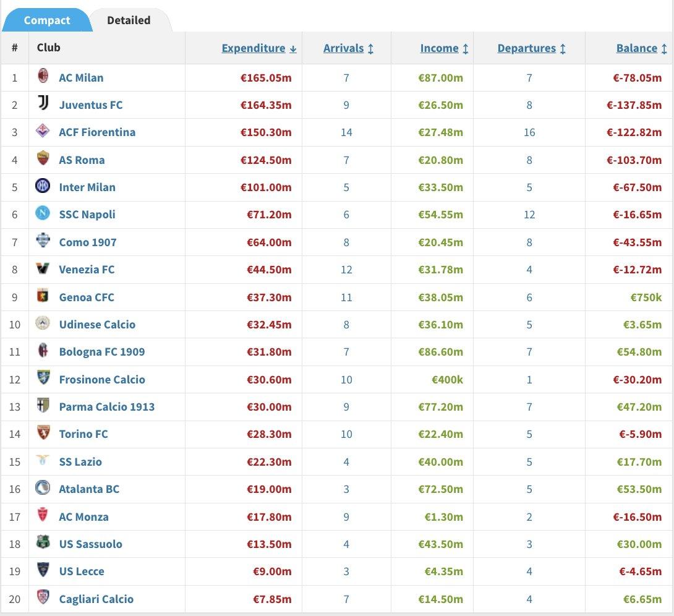Click the Atalanta BC crest icon
674x616 pixels.
(43, 487)
